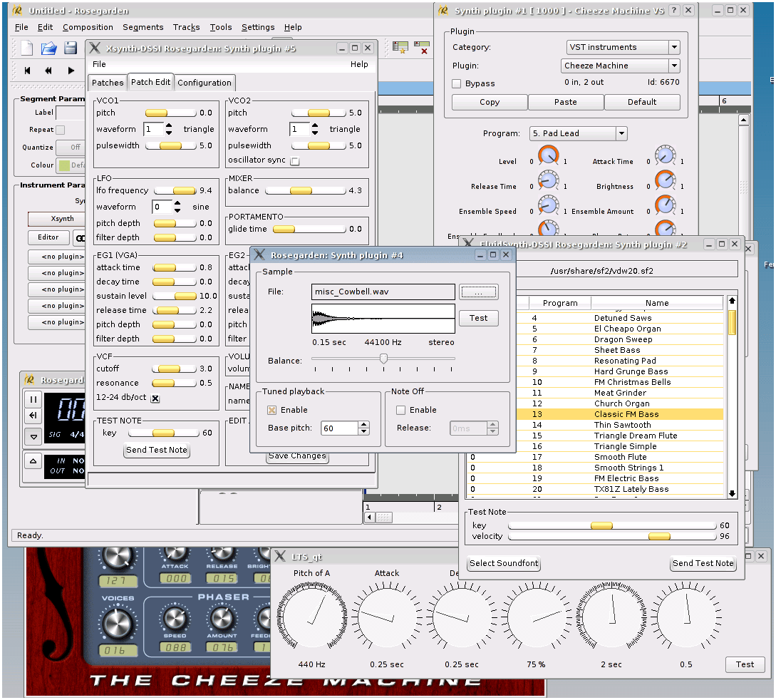Click the Copy button in the plugin dialog
Image resolution: width=776 pixels, height=700 pixels.
point(490,102)
